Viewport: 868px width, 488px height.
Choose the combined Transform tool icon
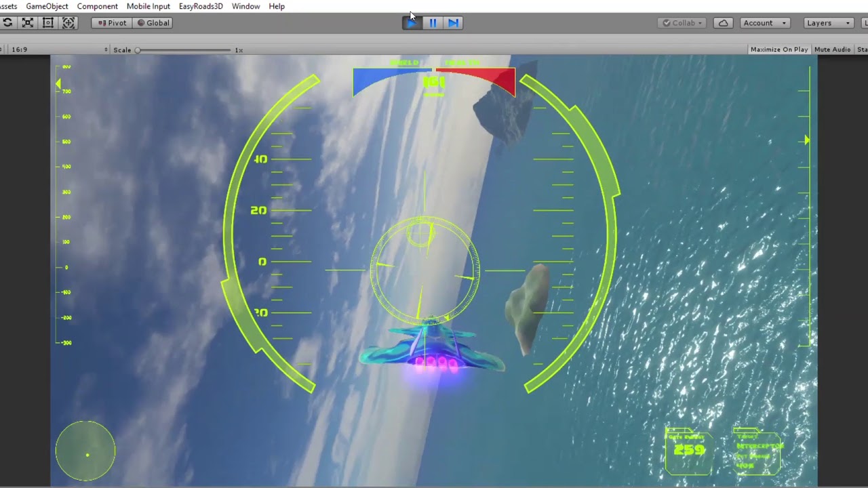point(68,22)
